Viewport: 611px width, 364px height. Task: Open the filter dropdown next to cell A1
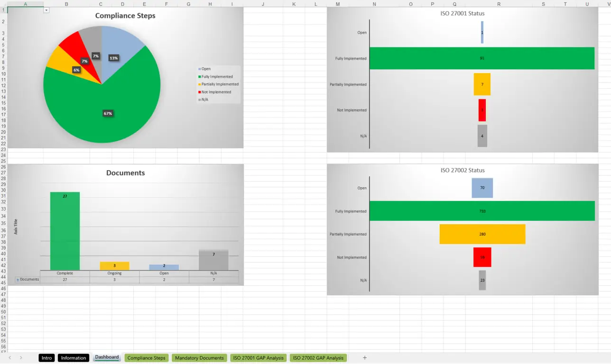click(x=46, y=9)
